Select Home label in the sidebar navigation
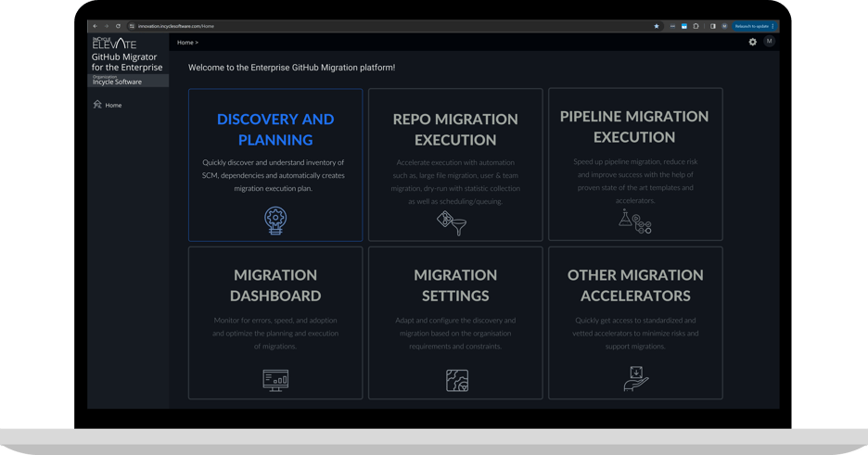Image resolution: width=868 pixels, height=455 pixels. (x=113, y=106)
